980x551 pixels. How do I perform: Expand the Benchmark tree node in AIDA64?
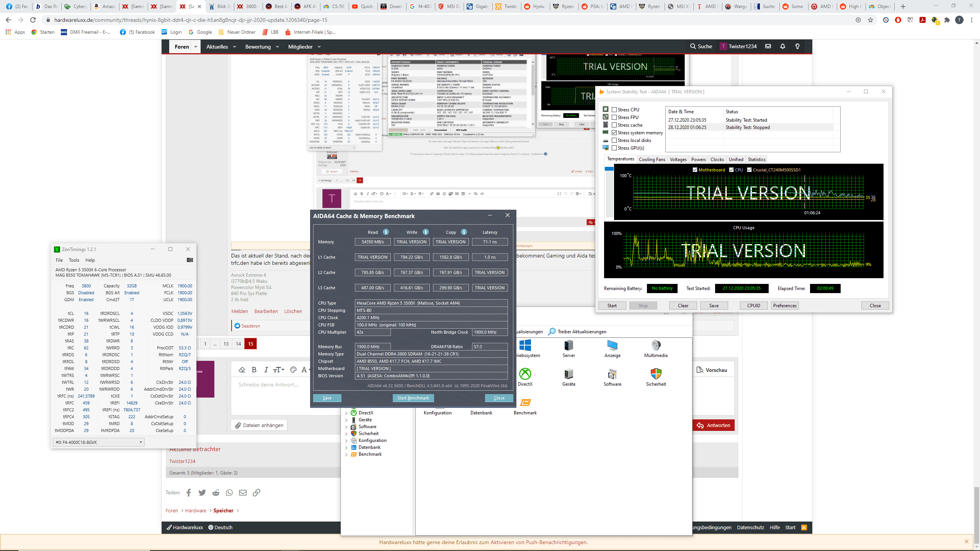pos(346,455)
